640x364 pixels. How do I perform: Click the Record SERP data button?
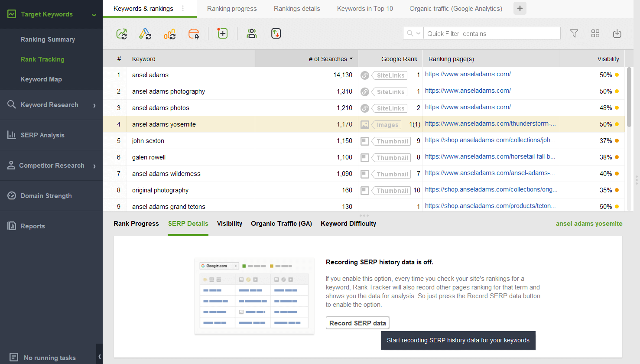click(x=357, y=323)
